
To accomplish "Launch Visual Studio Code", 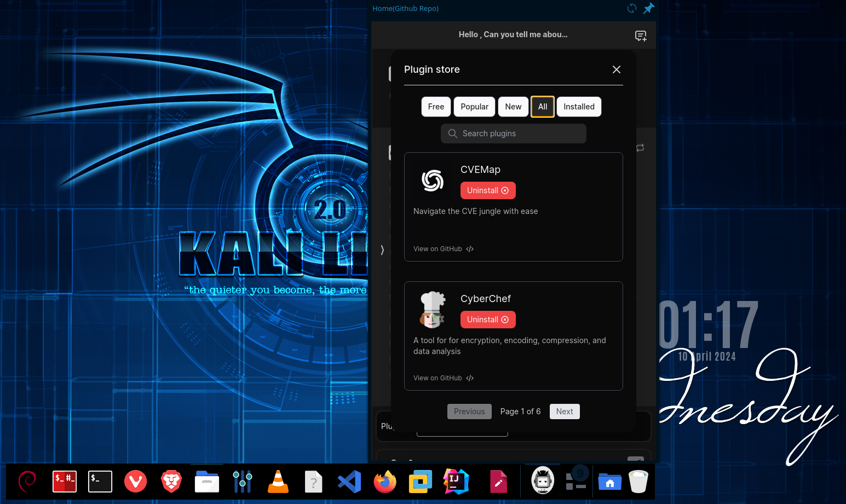I will tap(349, 482).
